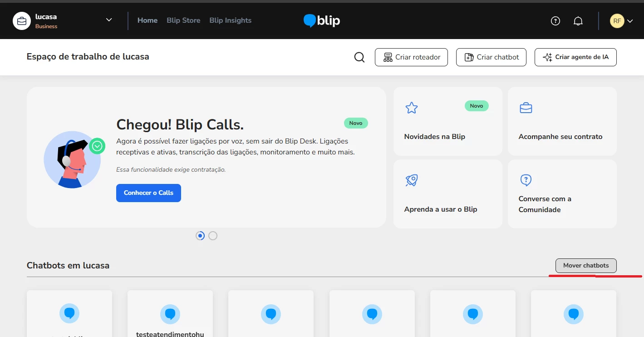The width and height of the screenshot is (644, 337).
Task: Click the Criar agente de IA button
Action: [x=575, y=57]
